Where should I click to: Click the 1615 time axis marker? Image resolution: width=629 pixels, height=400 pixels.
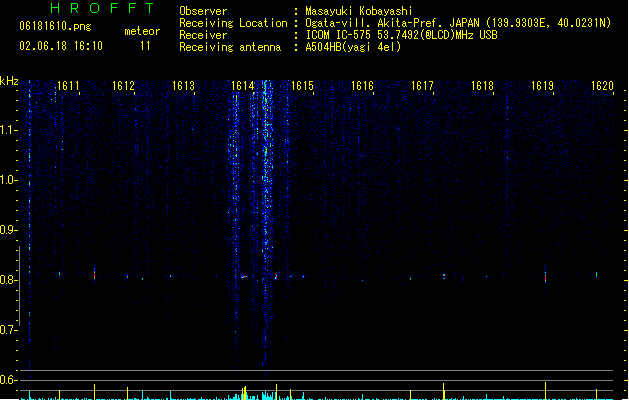click(x=302, y=86)
